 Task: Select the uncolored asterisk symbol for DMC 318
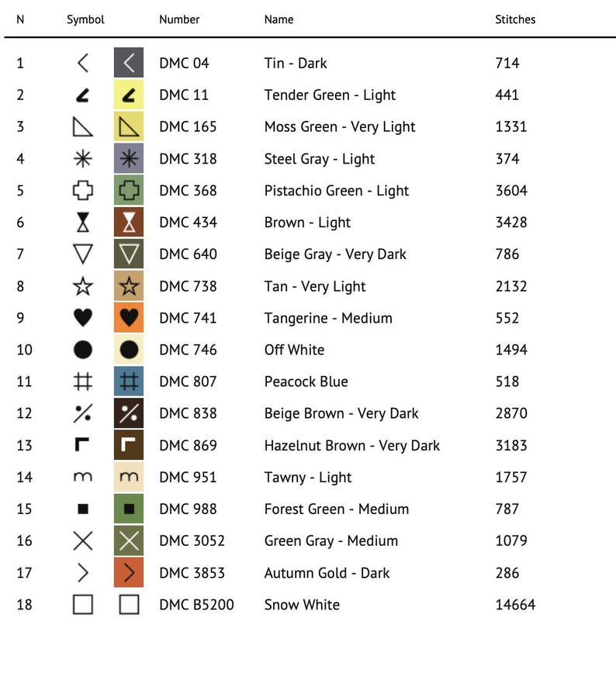83,158
